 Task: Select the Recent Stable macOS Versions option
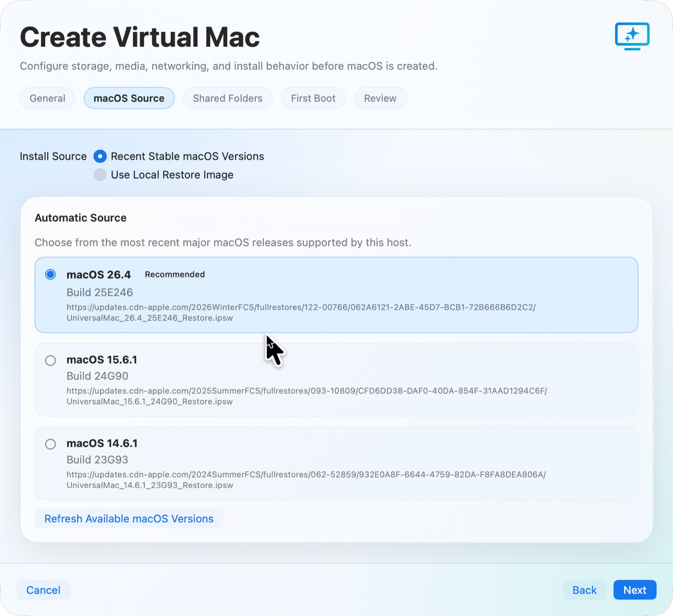coord(100,156)
